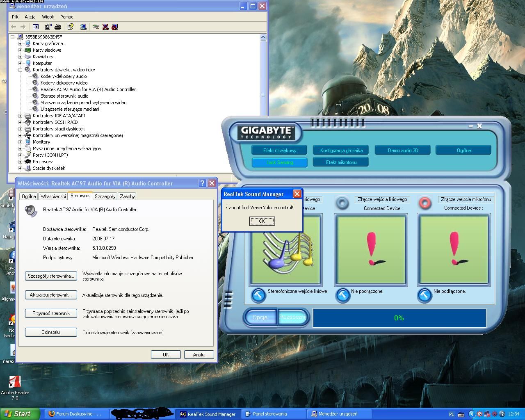Click the Procesory chip icon in device tree
The height and width of the screenshot is (420, 525).
pos(28,162)
